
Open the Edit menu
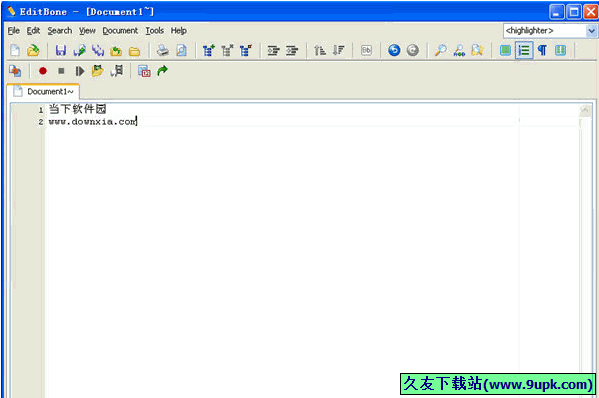(x=33, y=31)
